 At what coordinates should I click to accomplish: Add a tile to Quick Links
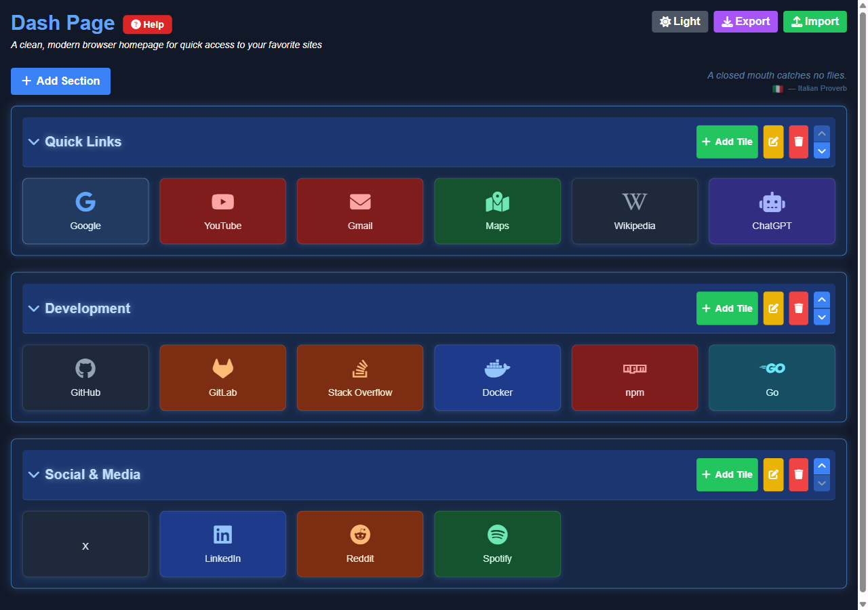coord(727,142)
